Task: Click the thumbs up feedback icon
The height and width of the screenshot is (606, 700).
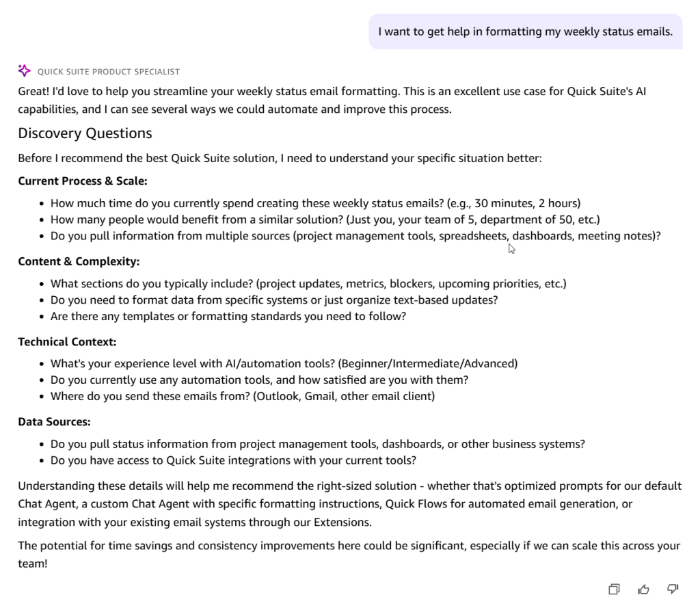Action: (x=643, y=589)
